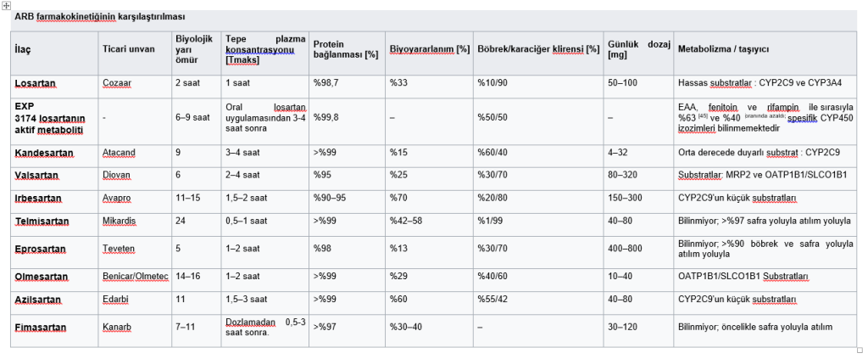Viewport: 868px width, 359px height.
Task: Click the Cozaar trade name cell
Action: (117, 83)
